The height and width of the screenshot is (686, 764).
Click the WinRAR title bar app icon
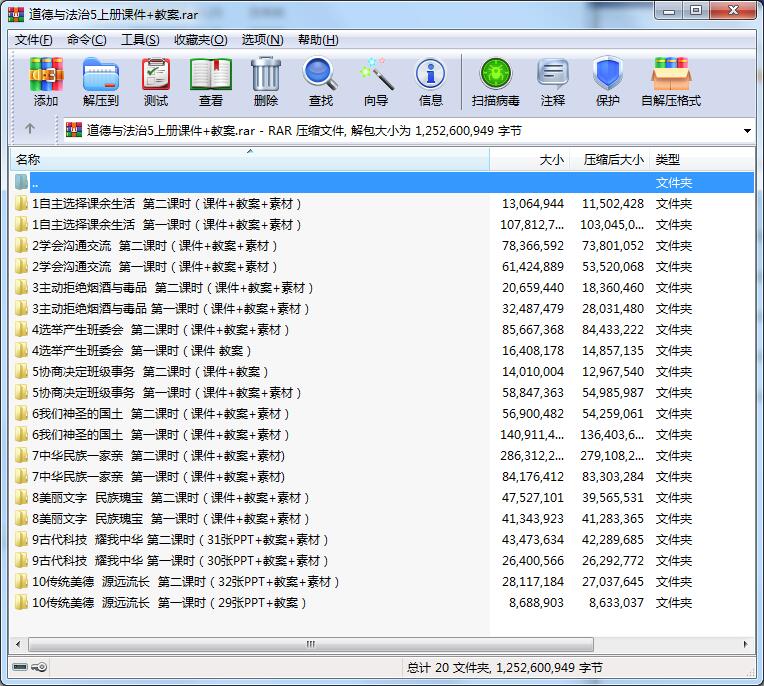click(16, 15)
